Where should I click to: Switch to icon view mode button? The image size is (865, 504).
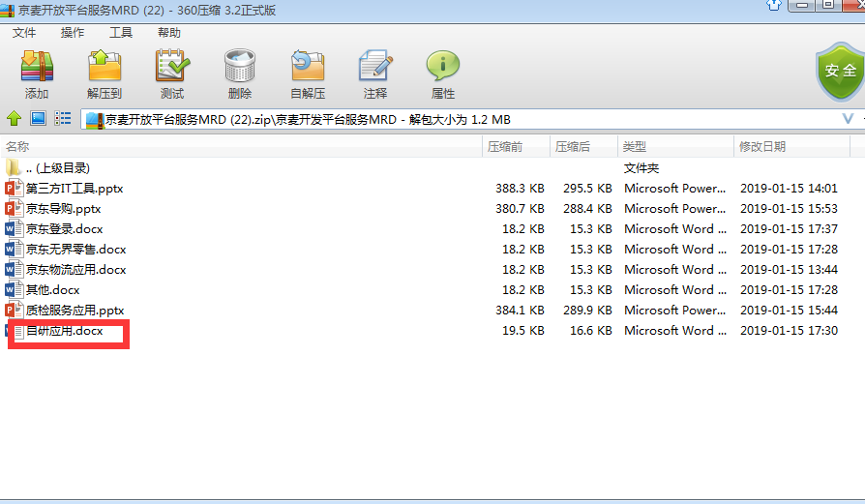38,118
